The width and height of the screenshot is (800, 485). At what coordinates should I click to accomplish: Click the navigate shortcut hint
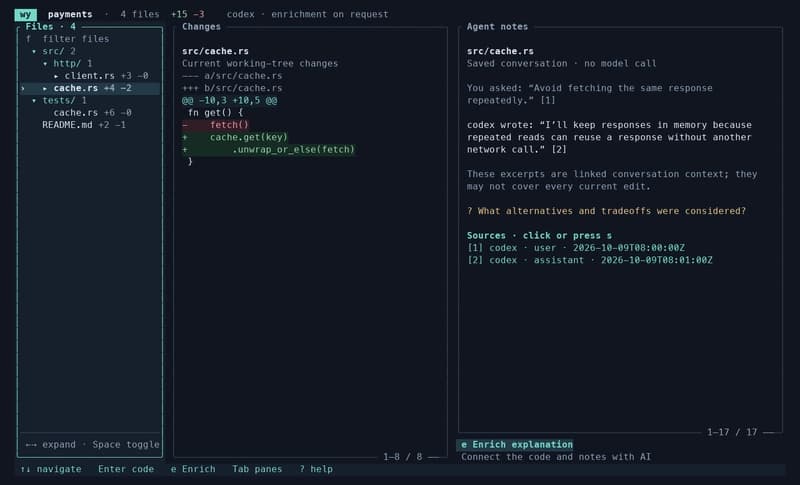51,469
